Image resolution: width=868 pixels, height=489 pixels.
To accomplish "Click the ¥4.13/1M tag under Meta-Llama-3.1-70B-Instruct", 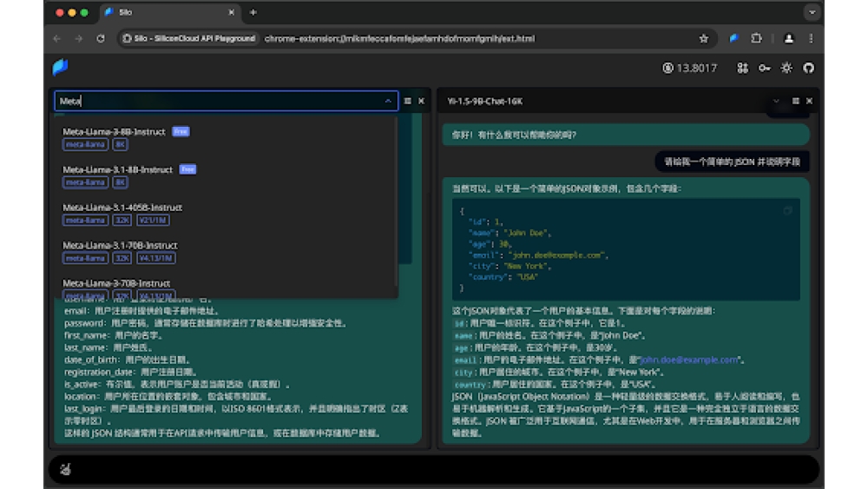I will pyautogui.click(x=156, y=258).
